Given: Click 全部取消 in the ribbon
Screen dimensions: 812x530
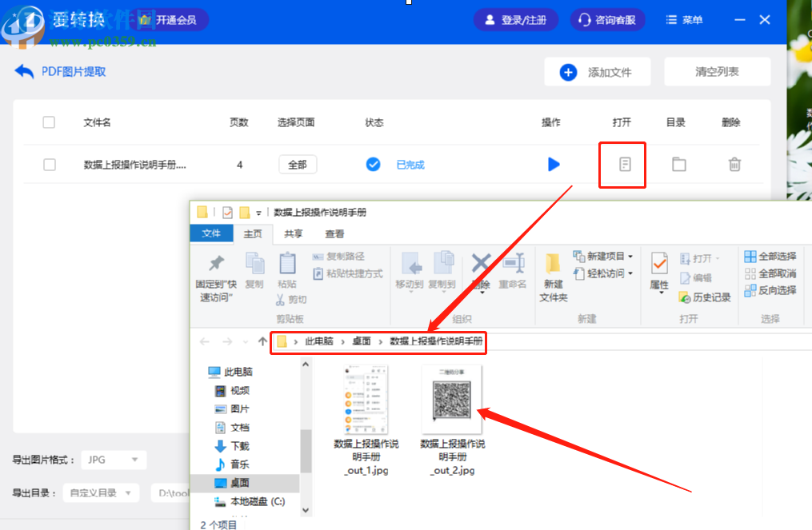Looking at the screenshot, I should point(770,273).
